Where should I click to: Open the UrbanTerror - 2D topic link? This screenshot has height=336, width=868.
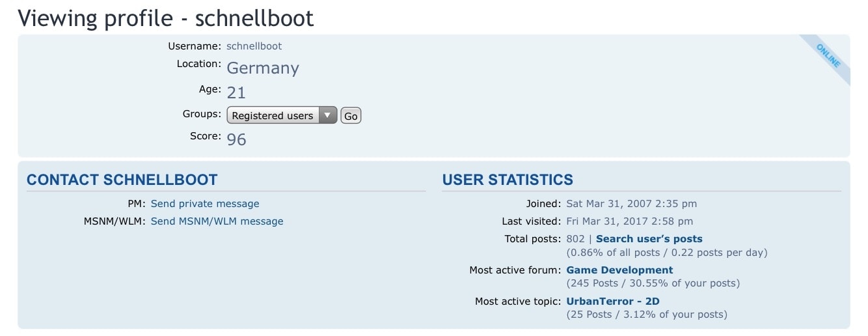tap(613, 301)
